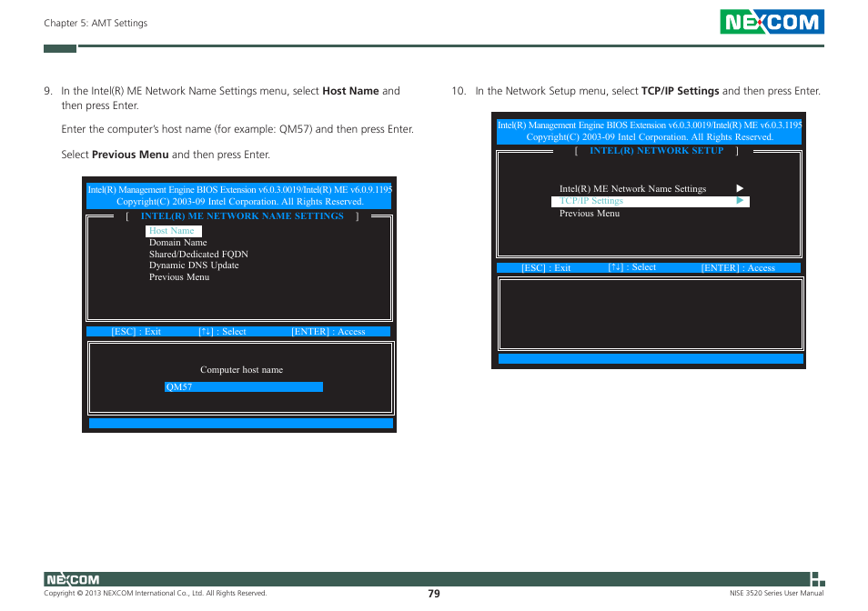
Task: Click the BIOS Extension v6.0.3.0019 header in left screen
Action: (x=239, y=190)
